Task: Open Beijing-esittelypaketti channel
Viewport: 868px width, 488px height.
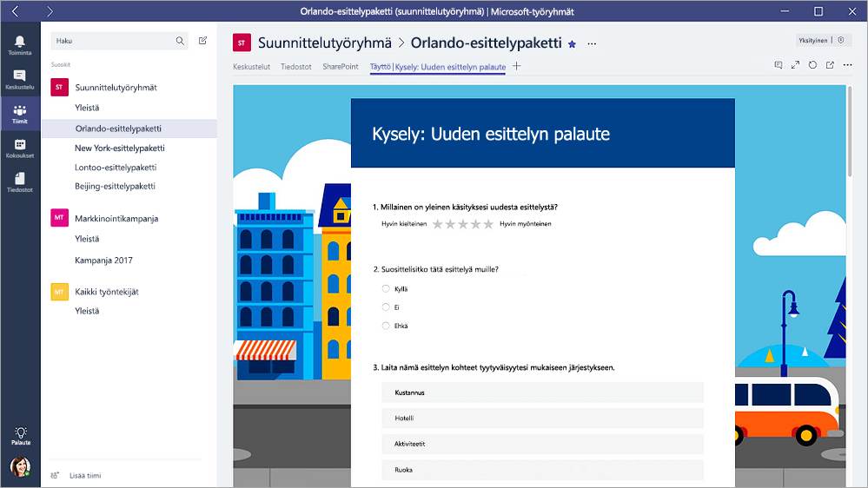Action: 116,186
